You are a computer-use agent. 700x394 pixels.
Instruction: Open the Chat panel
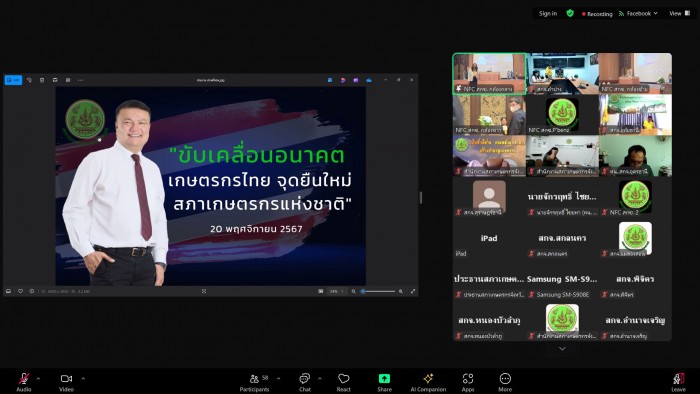(x=304, y=379)
